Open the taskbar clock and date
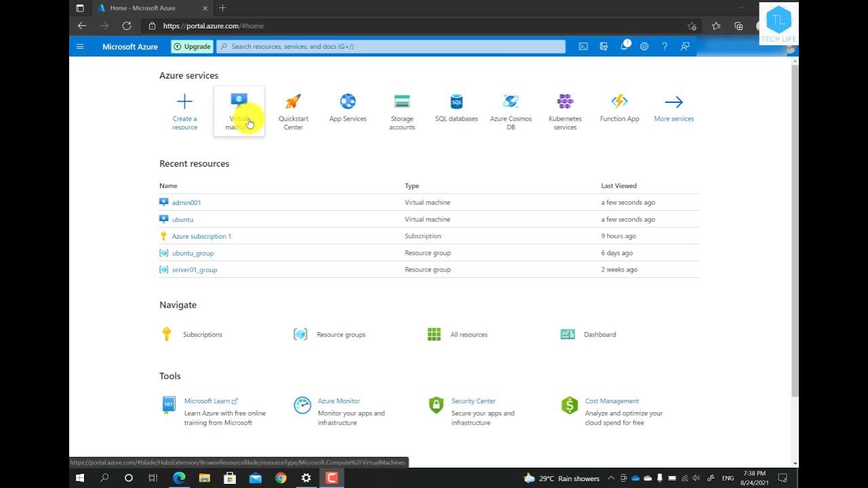 pyautogui.click(x=753, y=478)
